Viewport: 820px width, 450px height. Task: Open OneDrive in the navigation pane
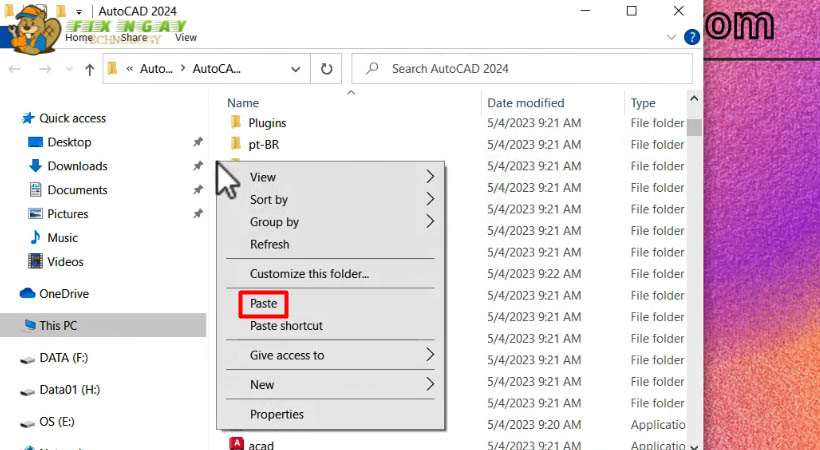(x=63, y=293)
